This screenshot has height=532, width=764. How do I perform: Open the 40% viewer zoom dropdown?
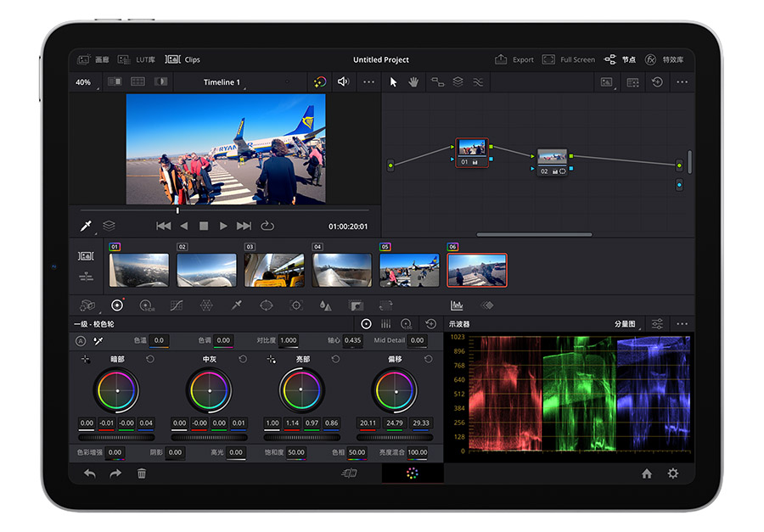[x=85, y=82]
